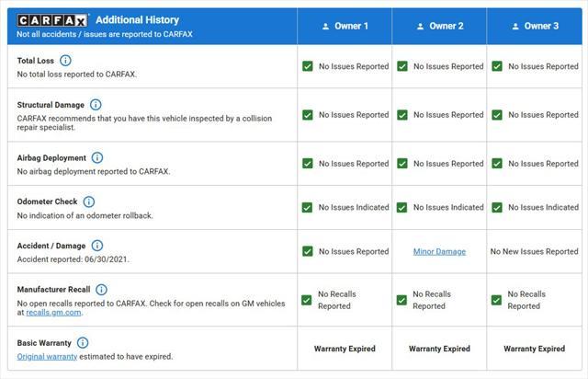Click Total Loss green check for Owner 1
Image resolution: width=588 pixels, height=379 pixels.
tap(308, 66)
